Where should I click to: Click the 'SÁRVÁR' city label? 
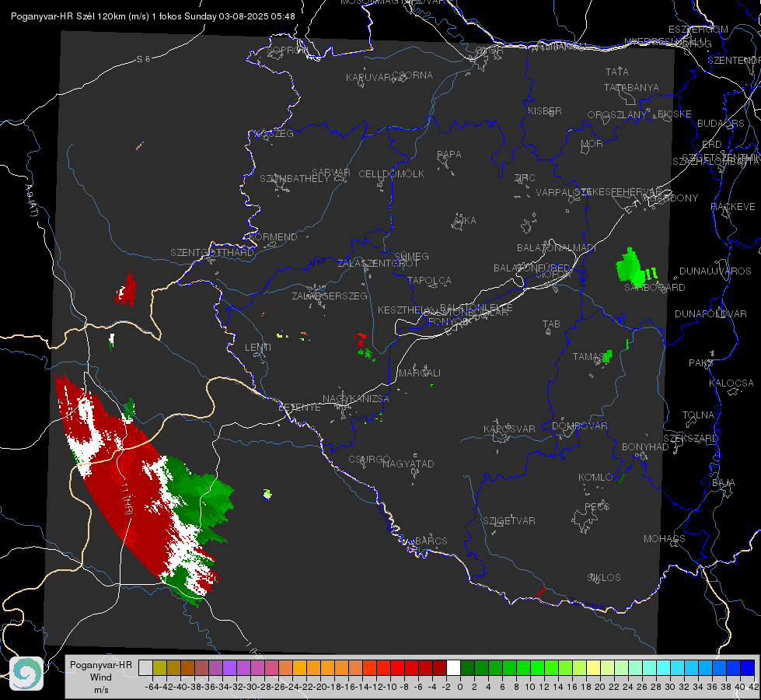(331, 173)
